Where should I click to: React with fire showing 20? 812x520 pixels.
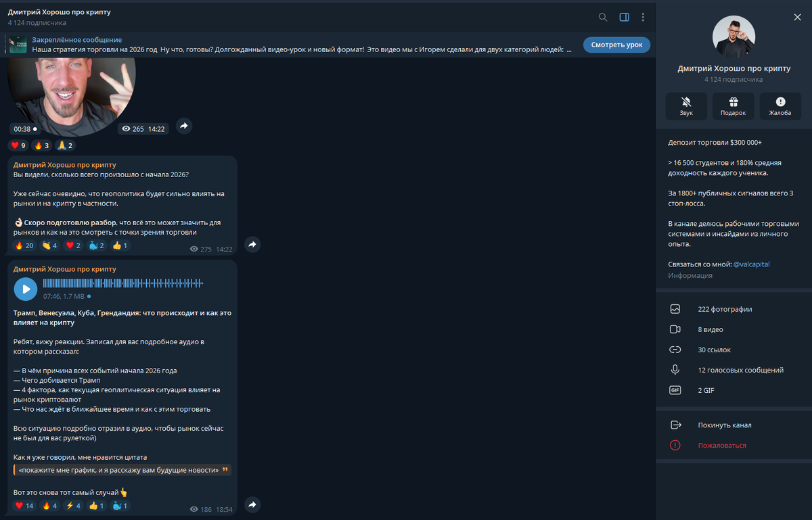(24, 245)
